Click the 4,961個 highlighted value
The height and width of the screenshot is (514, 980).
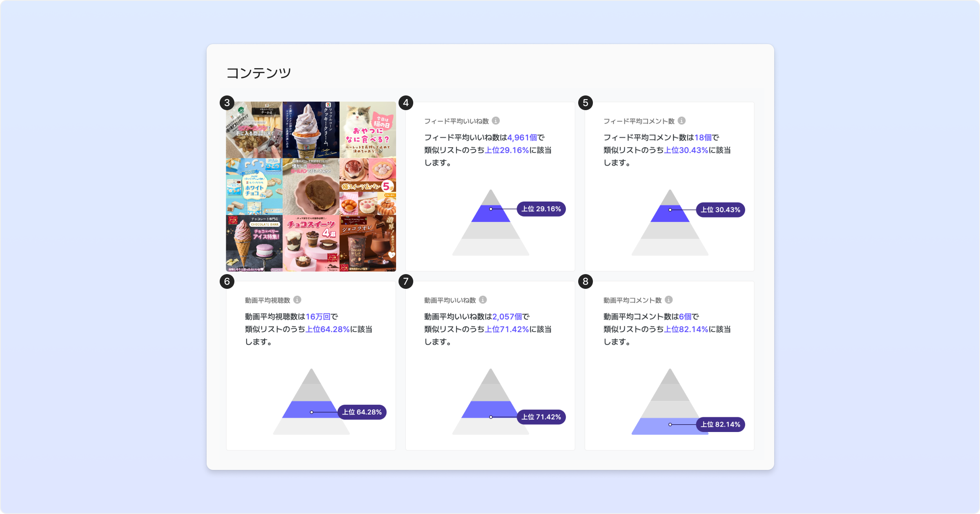522,137
